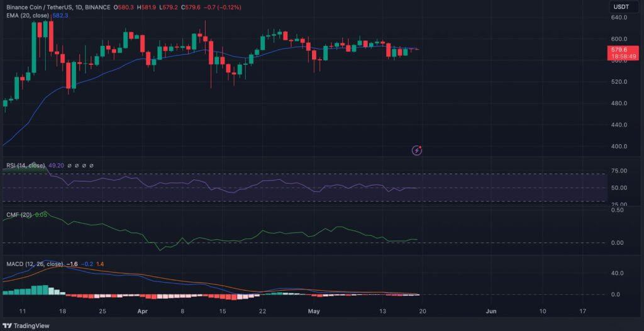The image size is (644, 331).
Task: Click the 400.0 price axis label
Action: [619, 147]
